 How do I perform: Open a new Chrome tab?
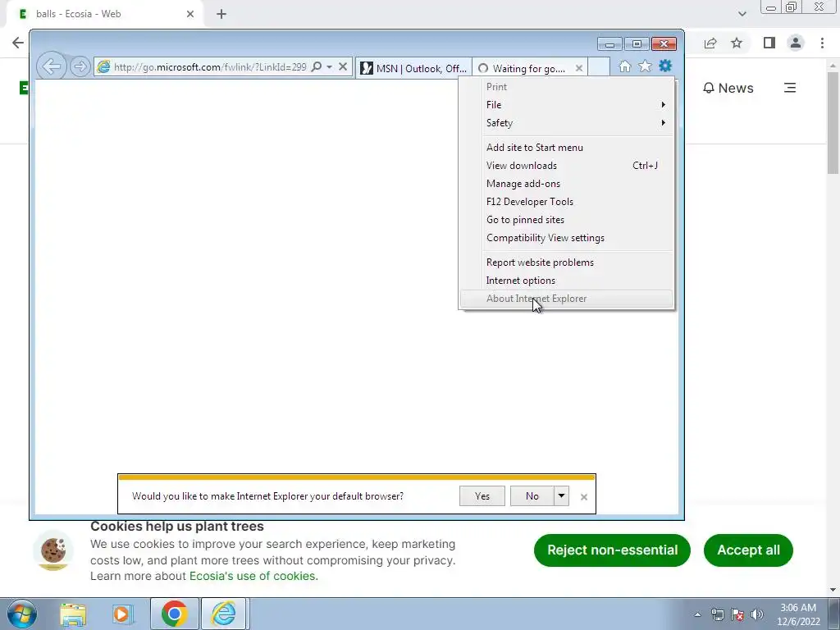[221, 14]
